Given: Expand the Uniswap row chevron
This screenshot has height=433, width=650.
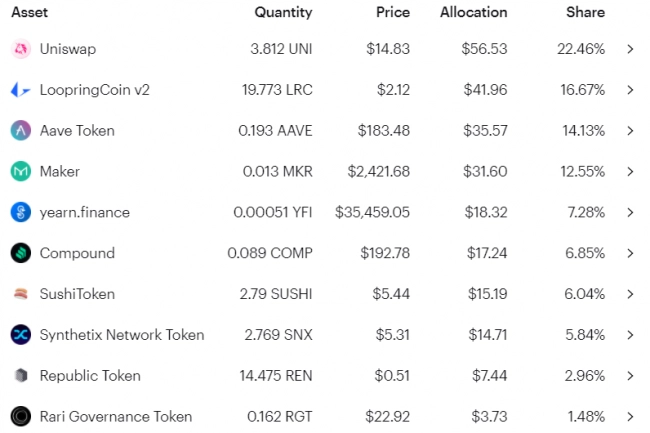Looking at the screenshot, I should pyautogui.click(x=630, y=49).
